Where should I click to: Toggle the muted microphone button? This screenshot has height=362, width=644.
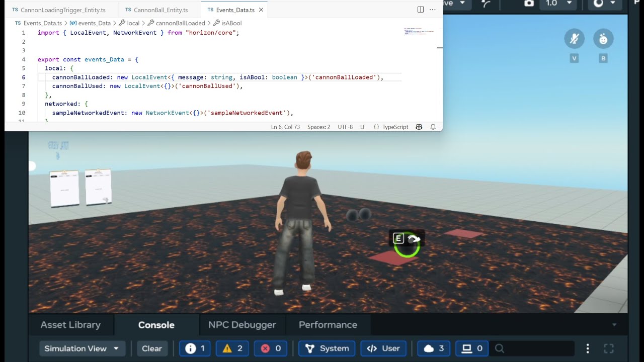tap(574, 39)
